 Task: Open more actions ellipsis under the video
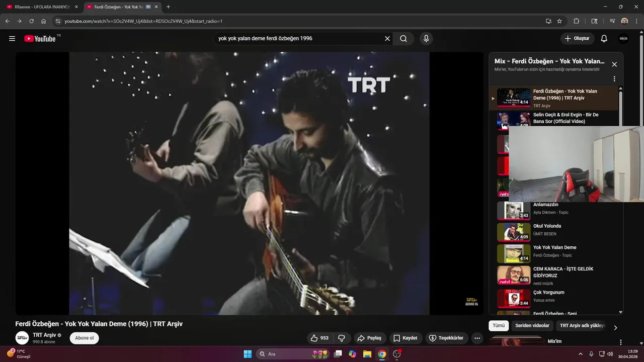point(477,338)
